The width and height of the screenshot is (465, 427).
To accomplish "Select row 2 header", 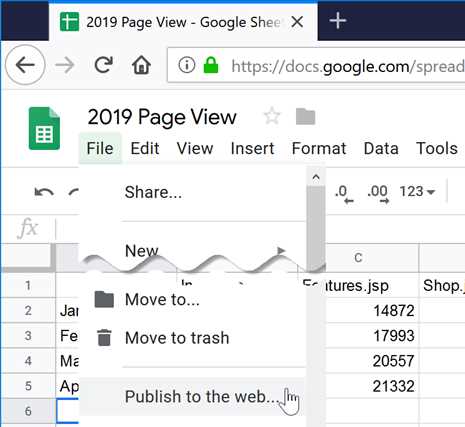I will point(28,310).
